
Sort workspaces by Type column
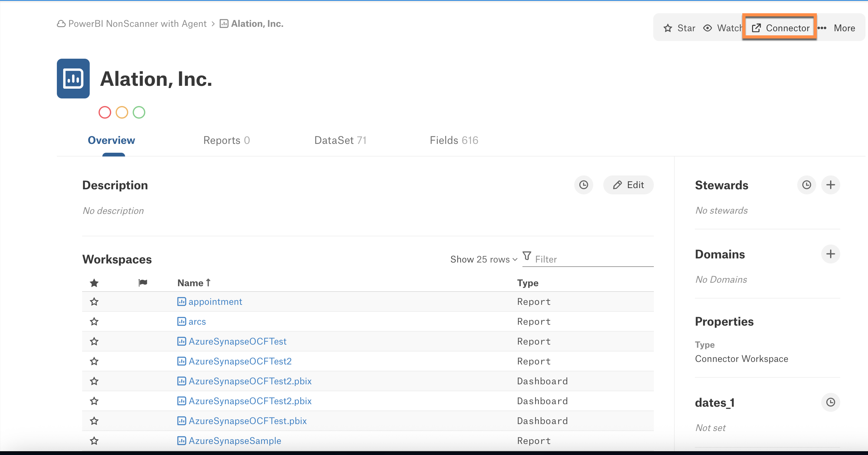[x=528, y=283]
